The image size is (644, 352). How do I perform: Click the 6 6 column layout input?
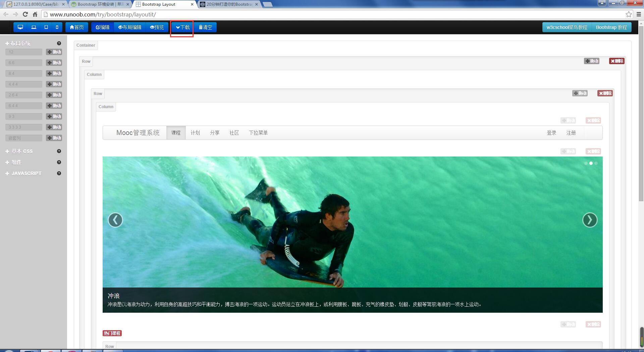tap(24, 63)
